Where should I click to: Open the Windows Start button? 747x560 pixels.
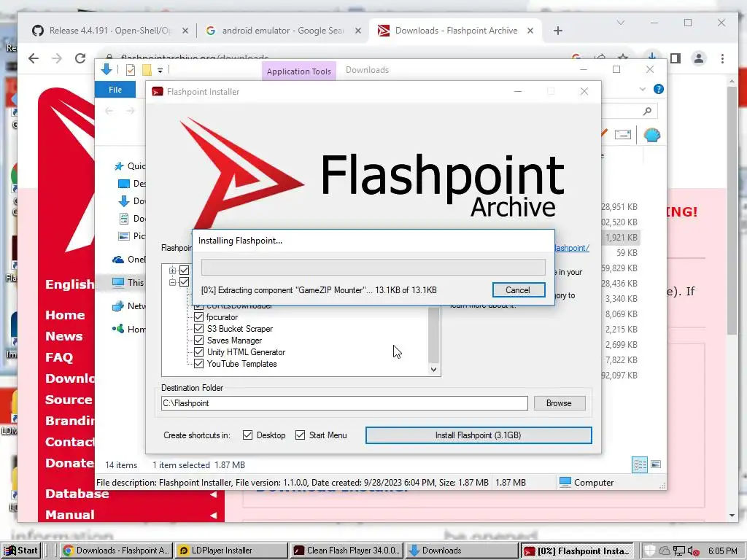[x=21, y=551]
